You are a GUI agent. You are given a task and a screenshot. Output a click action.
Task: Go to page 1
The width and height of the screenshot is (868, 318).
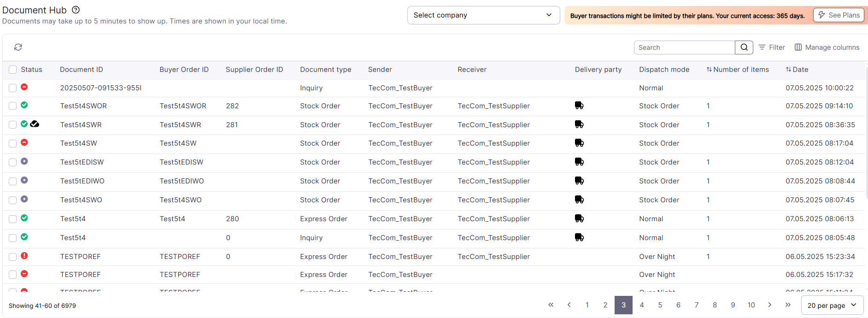pos(587,305)
